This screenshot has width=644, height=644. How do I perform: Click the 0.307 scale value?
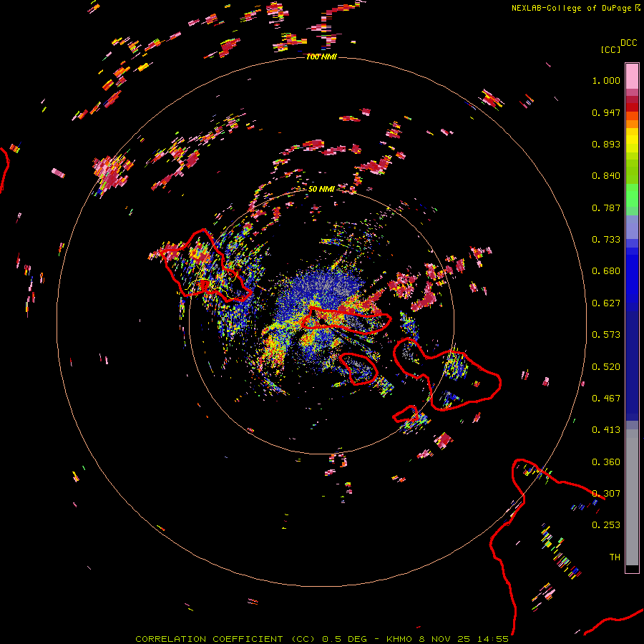pos(606,494)
